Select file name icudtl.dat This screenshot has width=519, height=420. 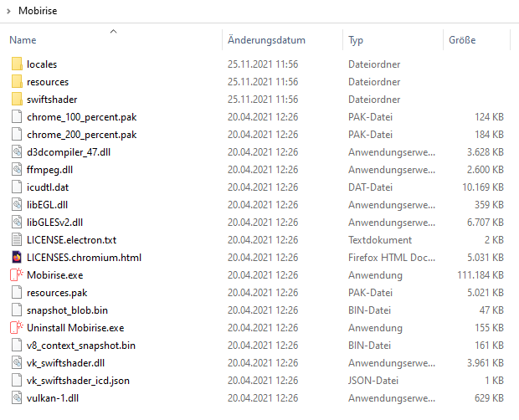click(x=48, y=187)
